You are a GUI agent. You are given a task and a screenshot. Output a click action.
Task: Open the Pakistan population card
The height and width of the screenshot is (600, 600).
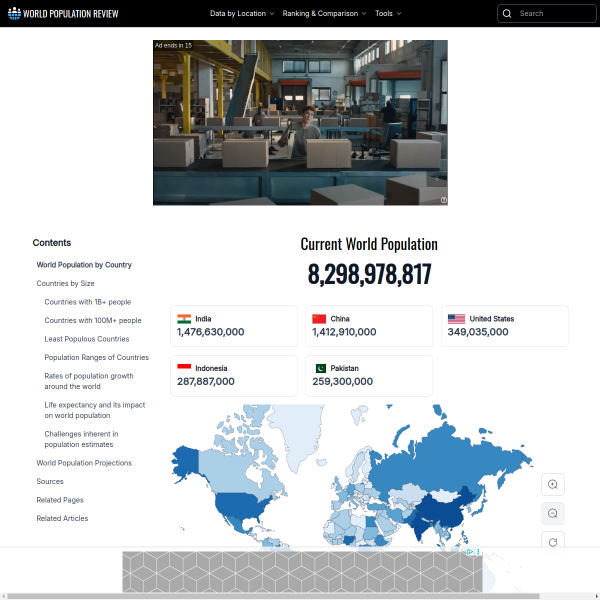(x=369, y=376)
